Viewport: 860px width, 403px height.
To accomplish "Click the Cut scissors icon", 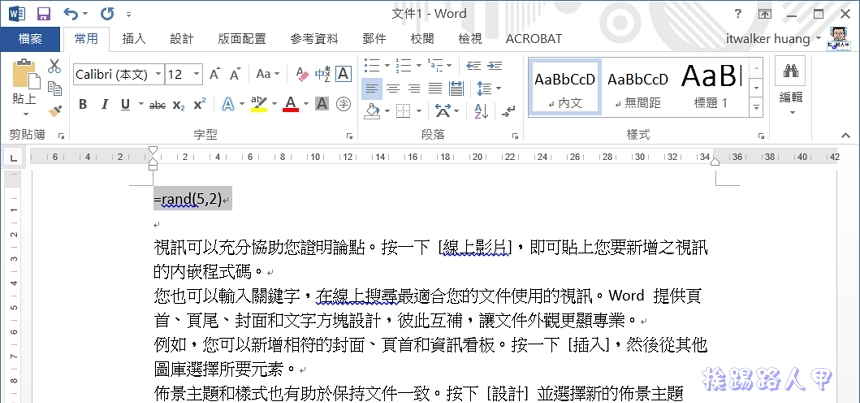I will (56, 67).
